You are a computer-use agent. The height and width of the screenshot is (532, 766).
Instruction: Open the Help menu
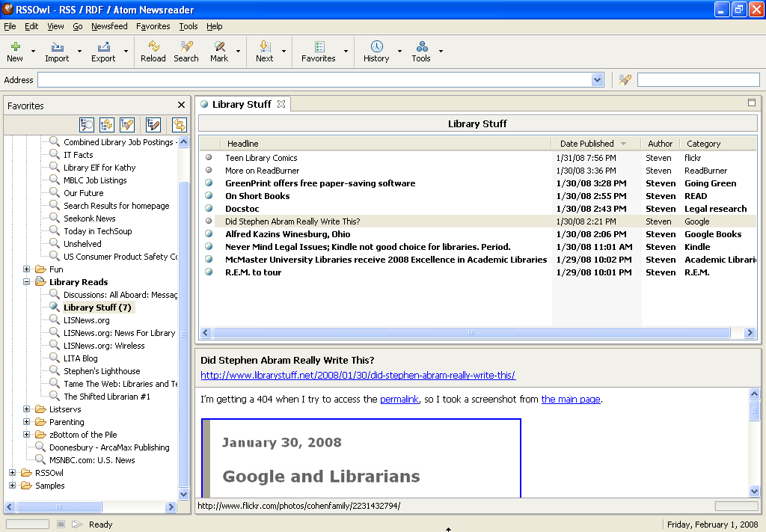214,26
